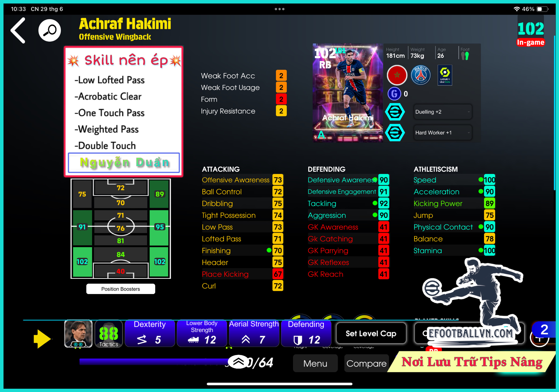Screen dimensions: 559x392
Task: Click the Position Boosters button
Action: (x=121, y=289)
